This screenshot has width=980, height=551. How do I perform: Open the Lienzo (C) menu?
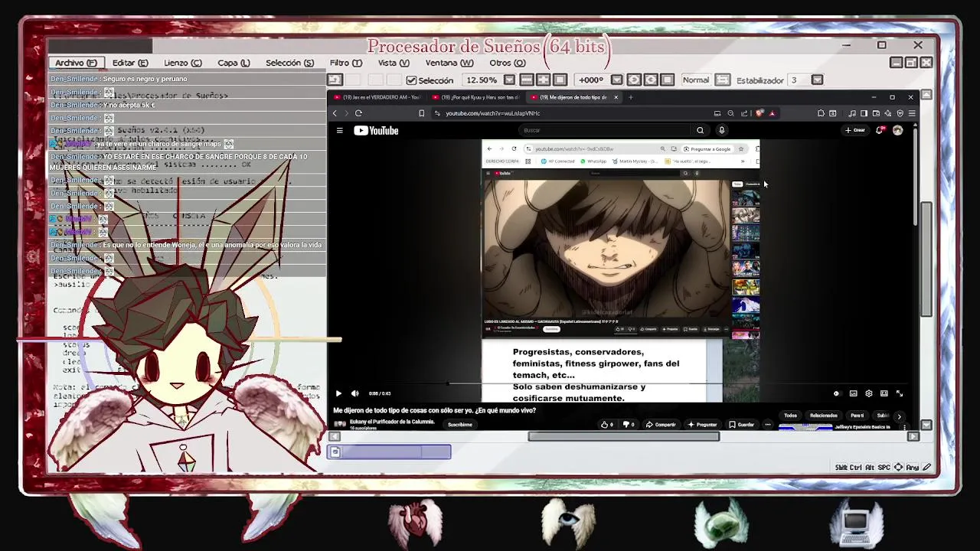click(183, 63)
